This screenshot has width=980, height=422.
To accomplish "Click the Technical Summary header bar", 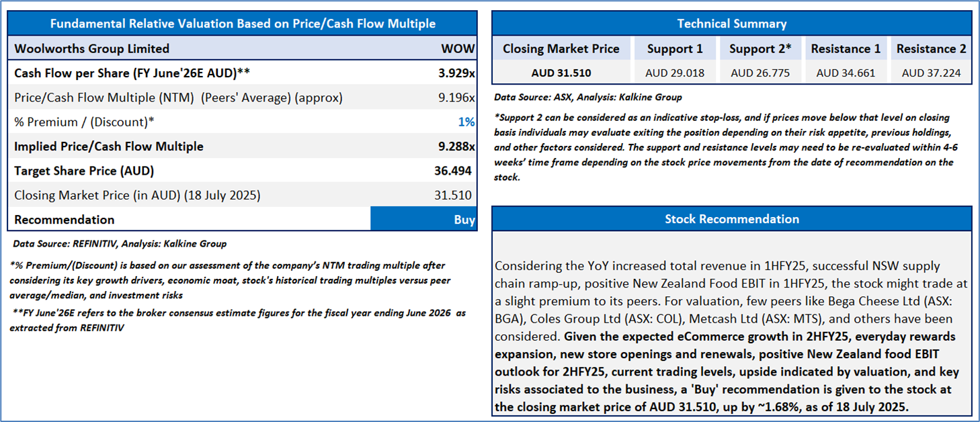I will [x=731, y=24].
